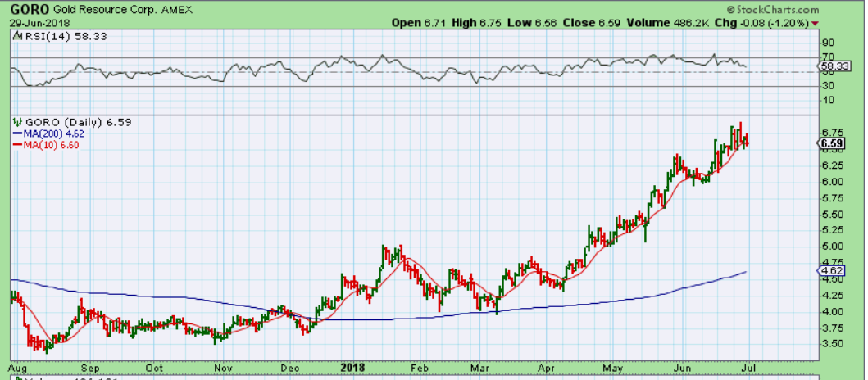This screenshot has width=868, height=380.
Task: Click the Nov month label
Action: (223, 367)
